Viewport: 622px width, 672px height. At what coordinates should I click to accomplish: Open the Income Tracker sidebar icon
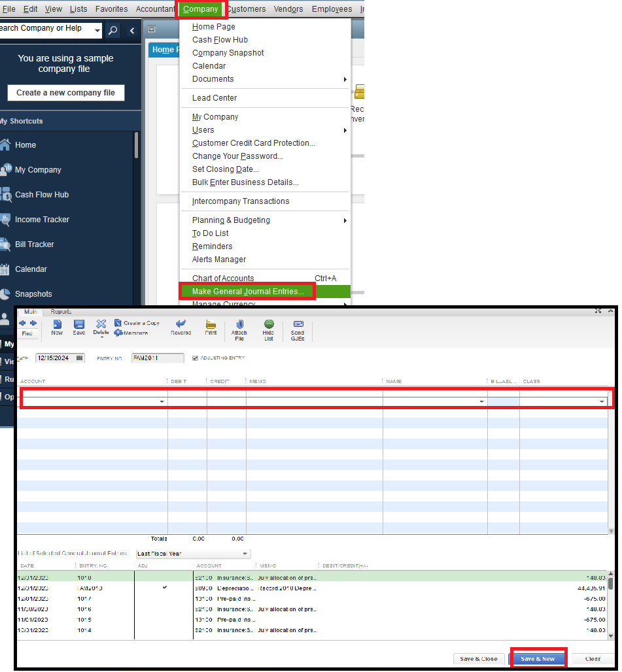[x=5, y=220]
